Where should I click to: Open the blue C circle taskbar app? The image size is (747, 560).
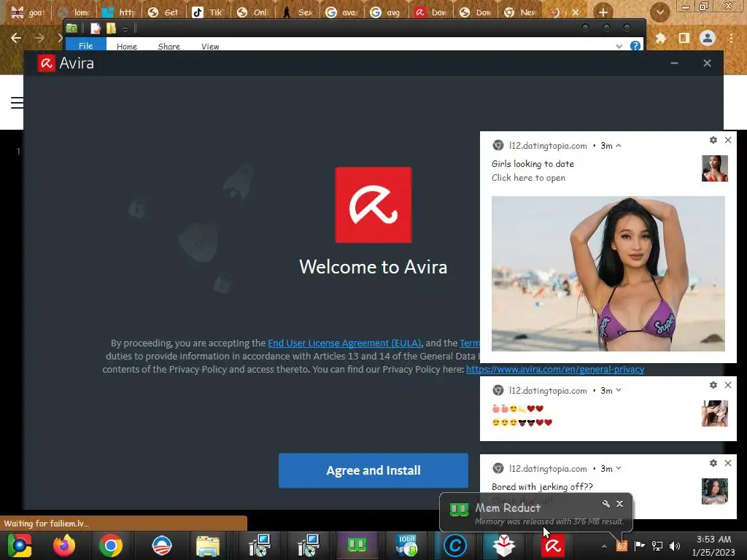(455, 545)
